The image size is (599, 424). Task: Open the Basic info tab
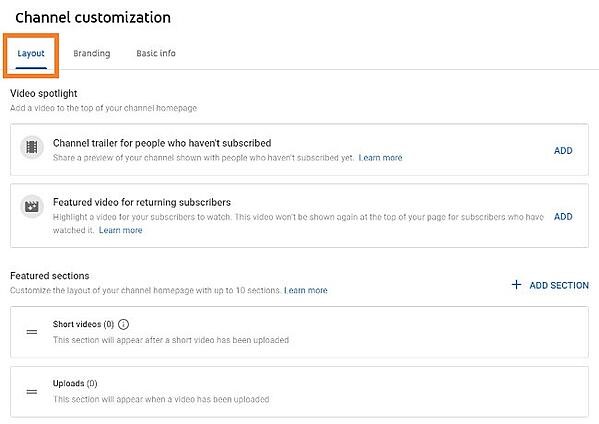click(156, 53)
